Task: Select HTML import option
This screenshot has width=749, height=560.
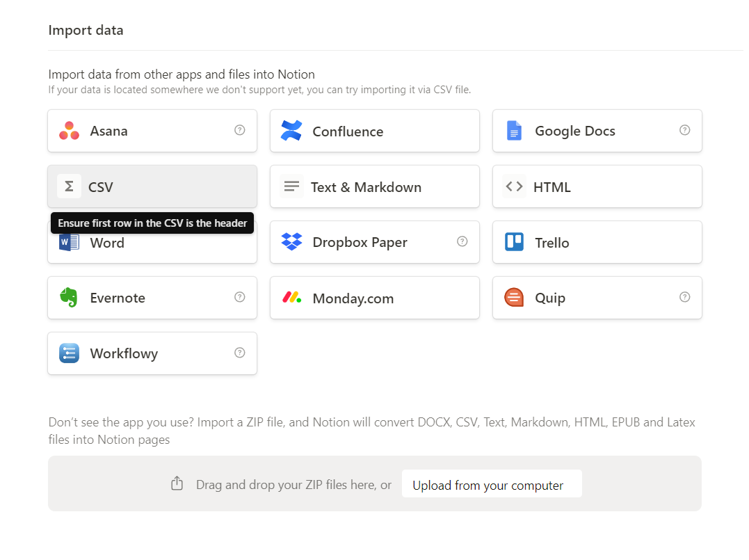Action: pyautogui.click(x=597, y=186)
